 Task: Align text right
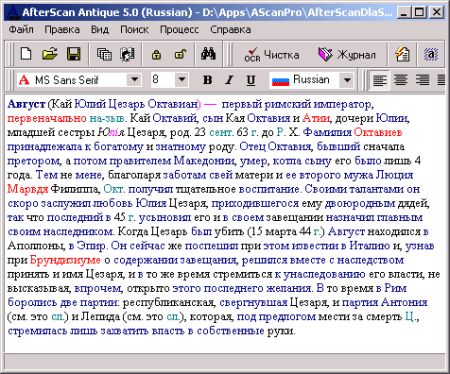pyautogui.click(x=422, y=80)
